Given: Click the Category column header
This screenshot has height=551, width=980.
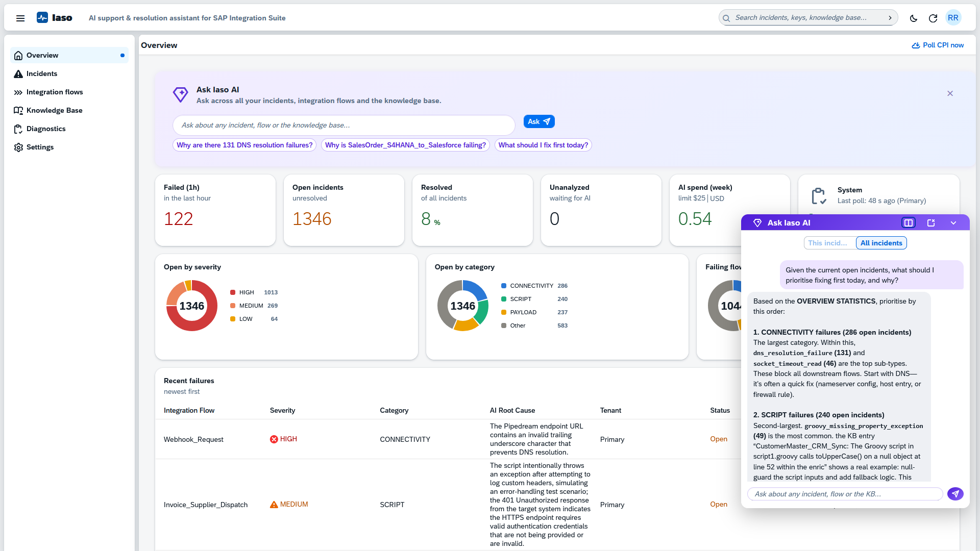Looking at the screenshot, I should [x=394, y=410].
